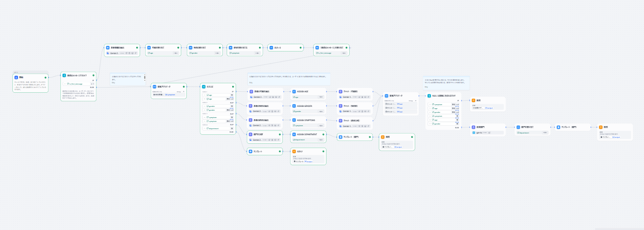Click the gender variable in ASSIGN GENDER node
Screen dimensions: 644x230
298,111
